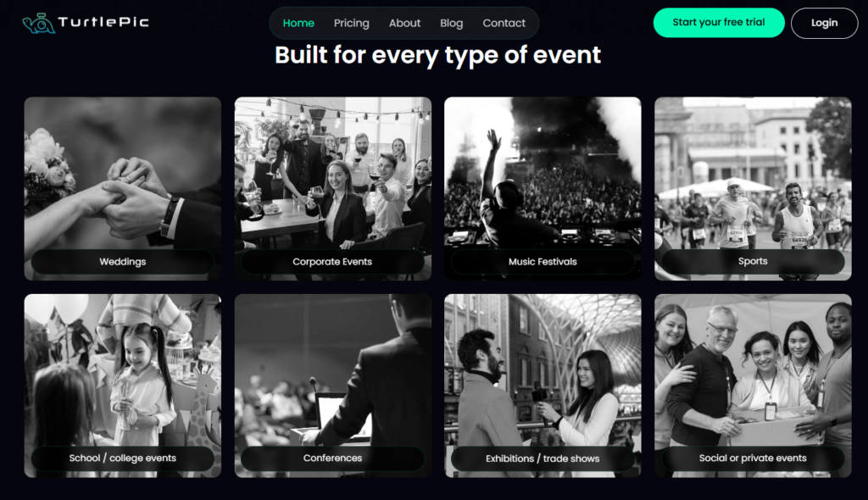
Task: Go to the Pricing page
Action: (351, 23)
